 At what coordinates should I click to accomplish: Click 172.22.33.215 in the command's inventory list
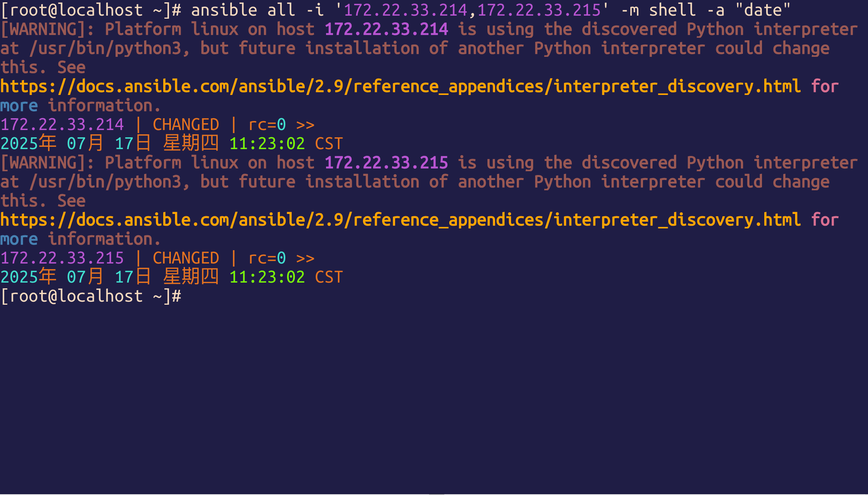pyautogui.click(x=539, y=10)
